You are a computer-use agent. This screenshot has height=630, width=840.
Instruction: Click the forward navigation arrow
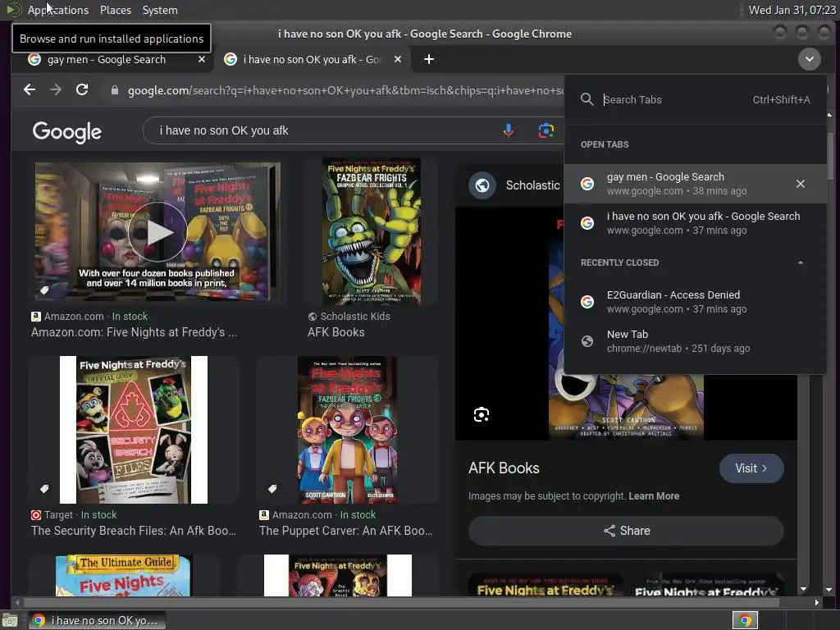56,90
